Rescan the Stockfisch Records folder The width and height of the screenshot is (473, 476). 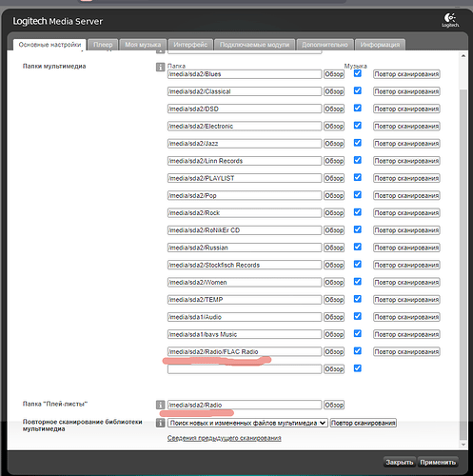click(x=406, y=265)
